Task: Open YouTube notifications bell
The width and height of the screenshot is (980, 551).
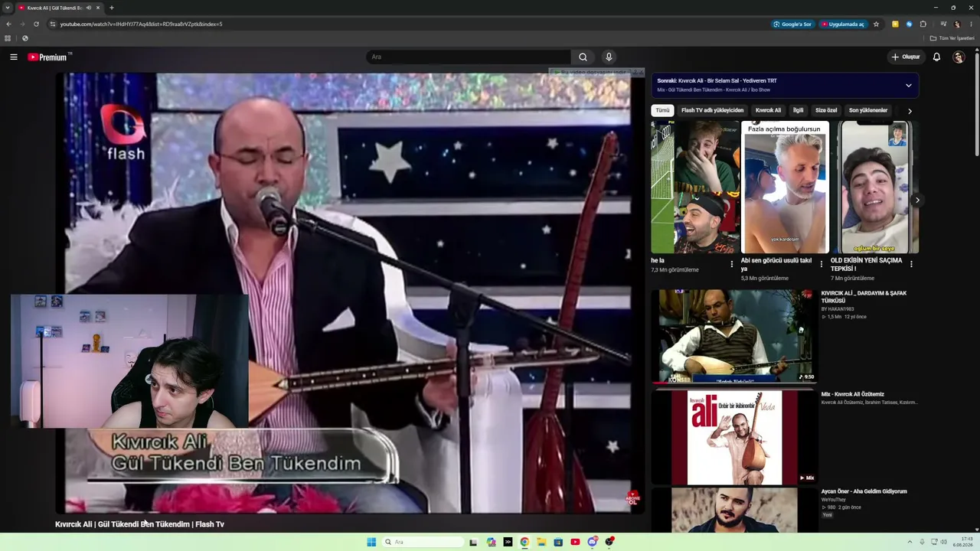Action: [x=936, y=57]
